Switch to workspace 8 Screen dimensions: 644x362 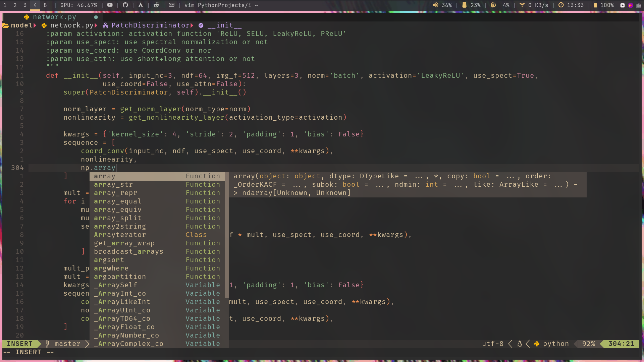tap(45, 5)
